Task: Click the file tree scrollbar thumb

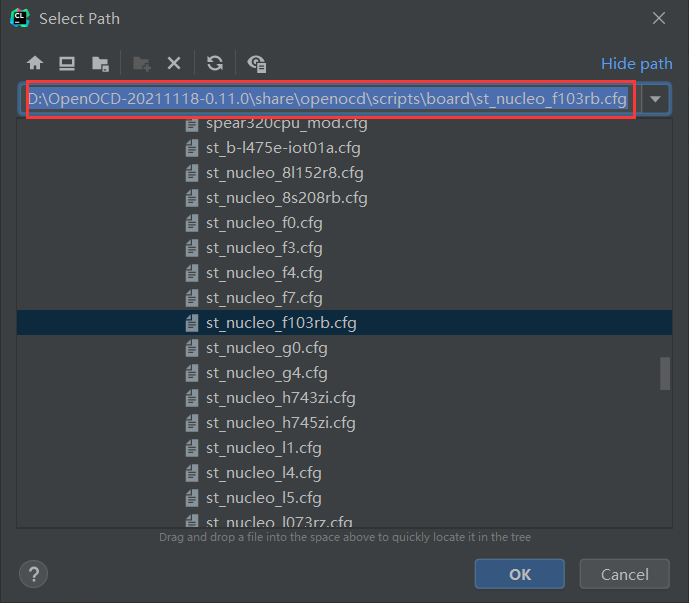Action: click(x=665, y=374)
